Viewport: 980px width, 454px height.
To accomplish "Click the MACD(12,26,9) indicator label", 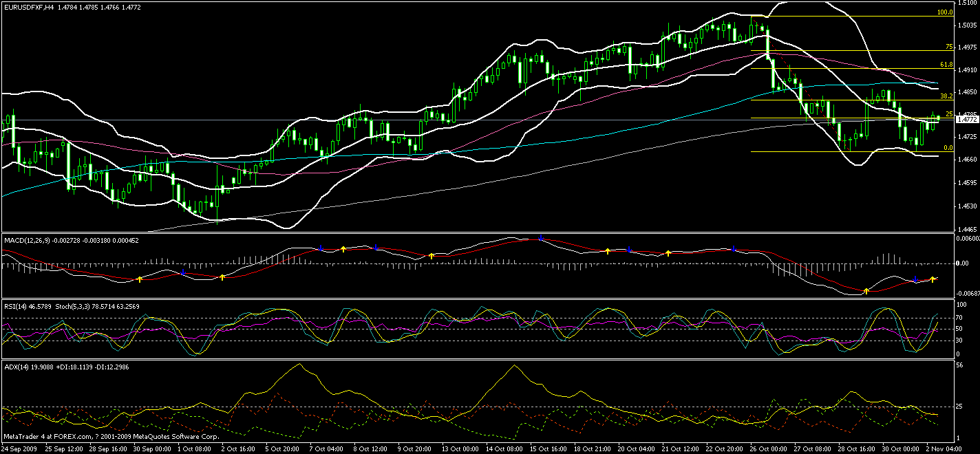I will 29,239.
